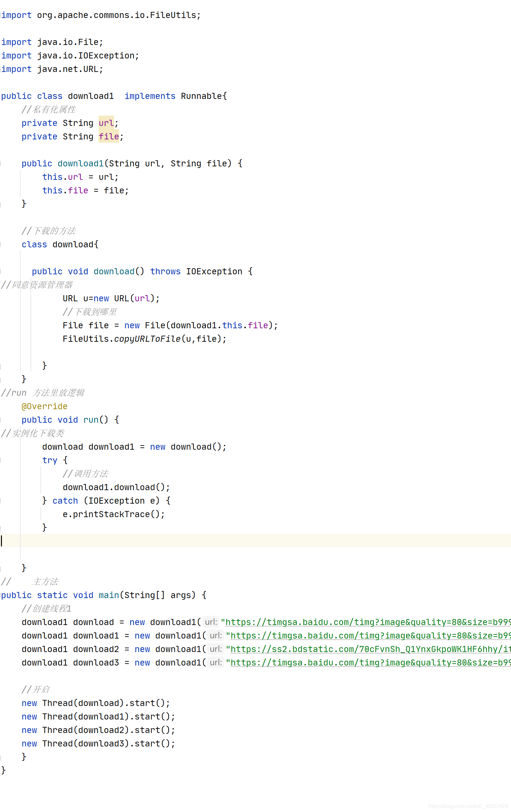Click 'new Thread(download3).start();' line
Viewport: 511px width, 812px height.
tap(99, 744)
